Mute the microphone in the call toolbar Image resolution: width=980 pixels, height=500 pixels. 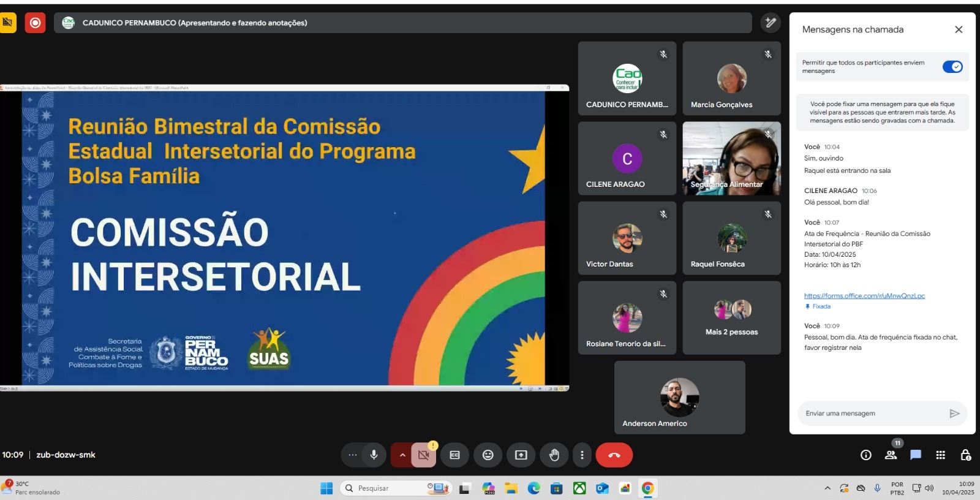point(374,455)
